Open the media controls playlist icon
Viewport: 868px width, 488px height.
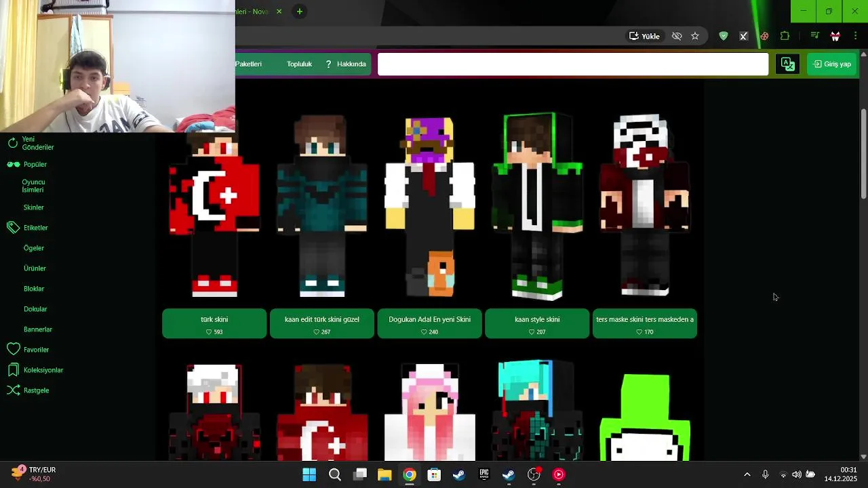tap(815, 36)
